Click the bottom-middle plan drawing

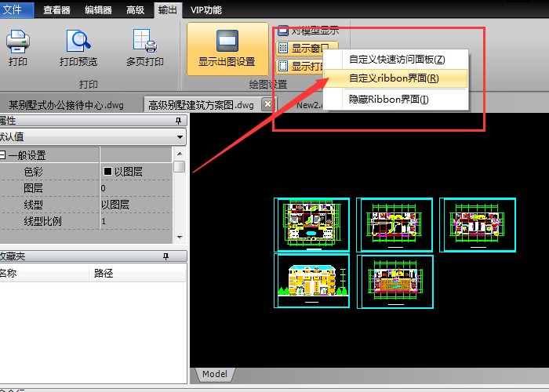395,281
